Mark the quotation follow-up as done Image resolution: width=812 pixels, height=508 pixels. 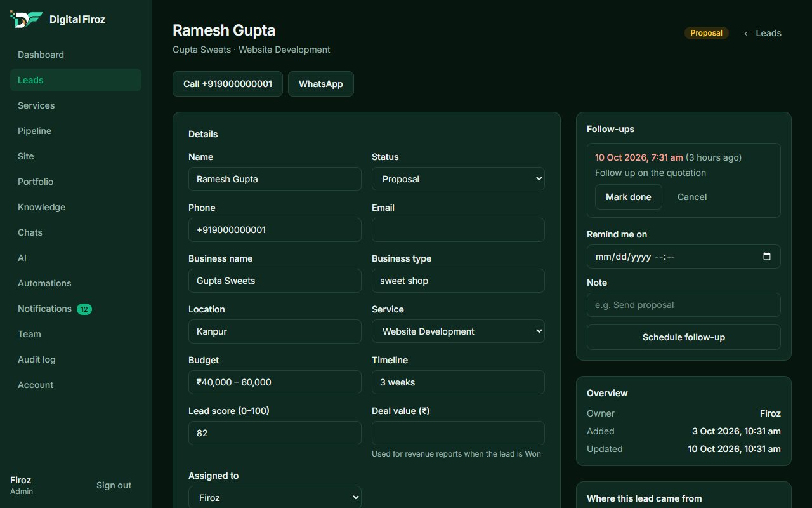[629, 197]
